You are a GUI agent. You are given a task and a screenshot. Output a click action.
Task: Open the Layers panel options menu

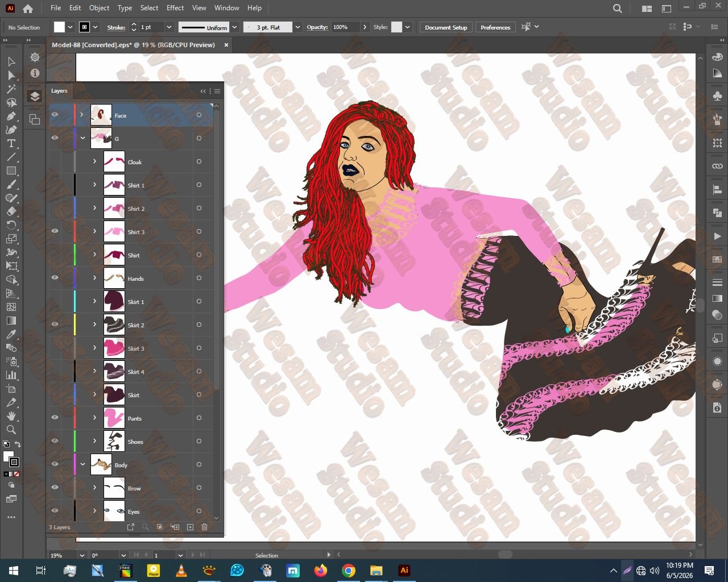[x=217, y=91]
